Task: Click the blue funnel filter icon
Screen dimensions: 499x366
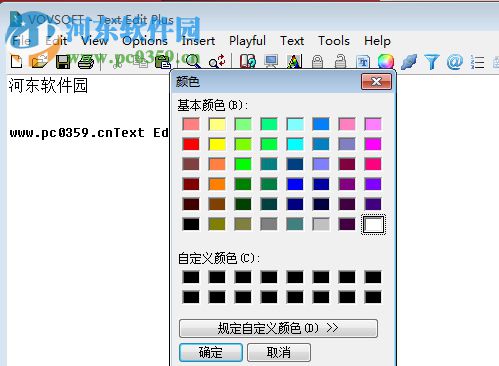Action: [x=432, y=62]
